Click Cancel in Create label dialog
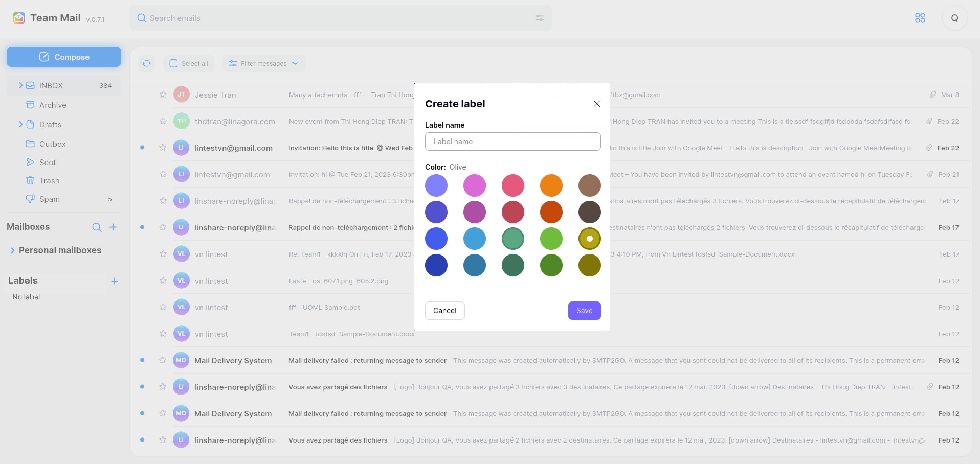Screen dimensions: 980x464 445,311
